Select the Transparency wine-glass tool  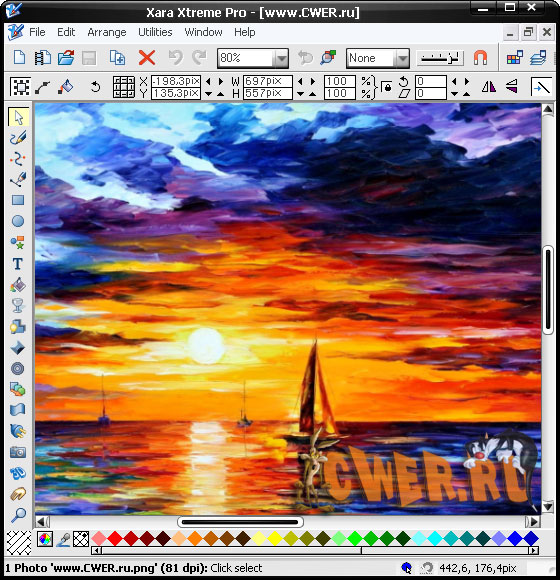coord(17,306)
